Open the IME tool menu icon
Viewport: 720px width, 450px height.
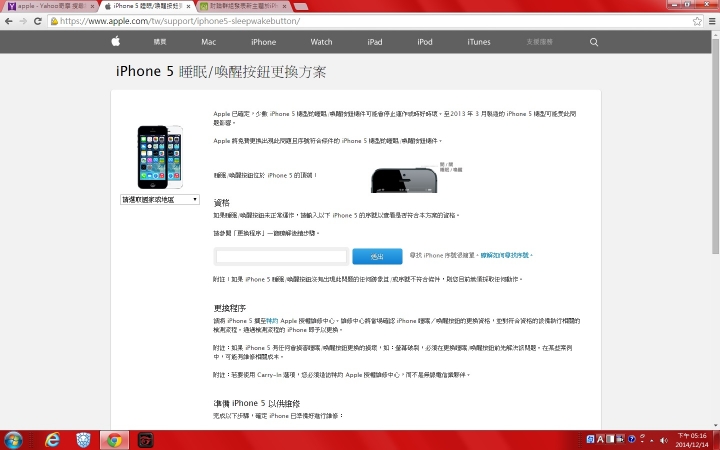620,439
